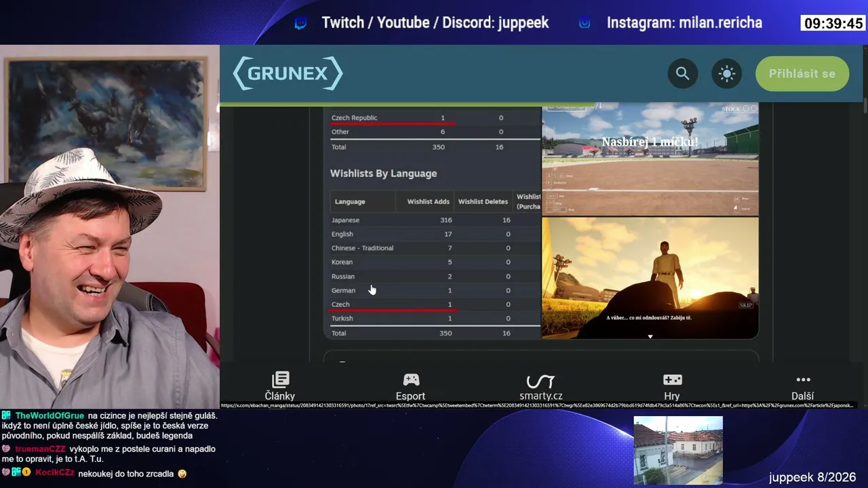Click the Twitch icon in the stream header
Screen dimensions: 868x488
click(300, 23)
